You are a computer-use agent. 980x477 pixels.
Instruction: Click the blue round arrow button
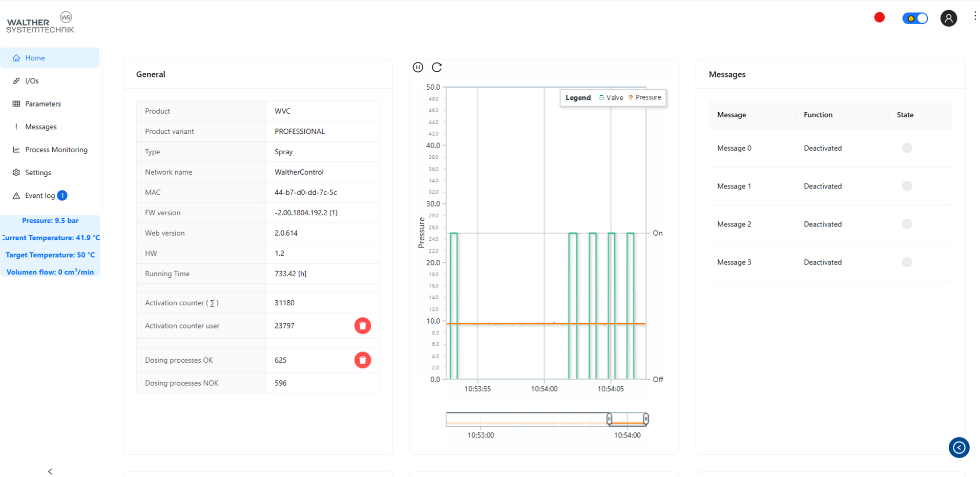click(x=958, y=447)
